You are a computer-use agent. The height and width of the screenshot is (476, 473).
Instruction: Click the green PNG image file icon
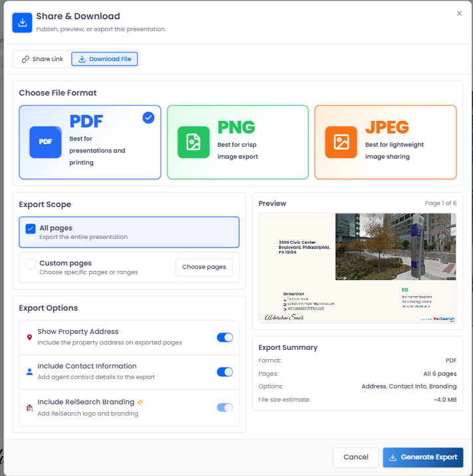tap(193, 142)
